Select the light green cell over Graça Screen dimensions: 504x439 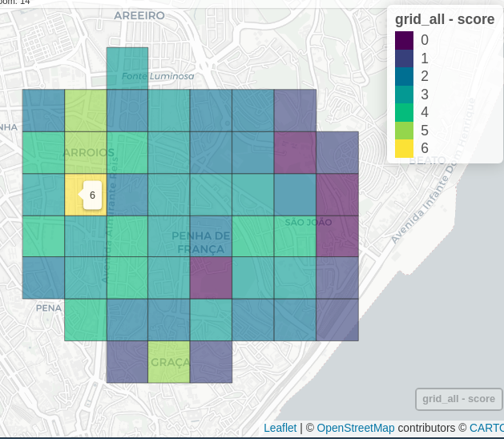tap(169, 362)
